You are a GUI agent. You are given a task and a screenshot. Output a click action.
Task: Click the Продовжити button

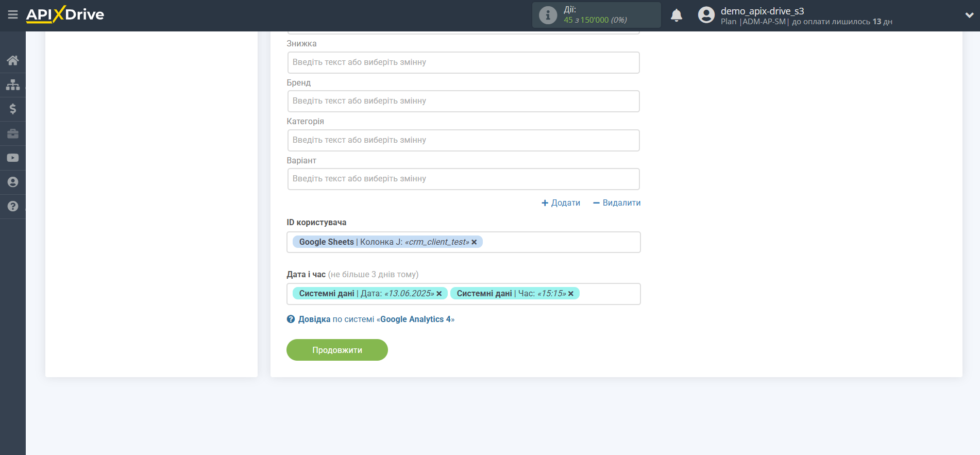point(337,350)
